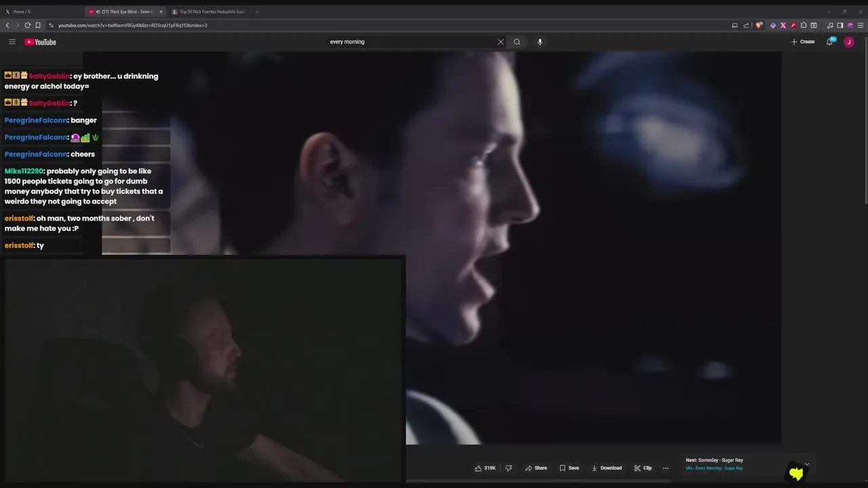
Task: Open the browser main menu
Action: [861, 25]
